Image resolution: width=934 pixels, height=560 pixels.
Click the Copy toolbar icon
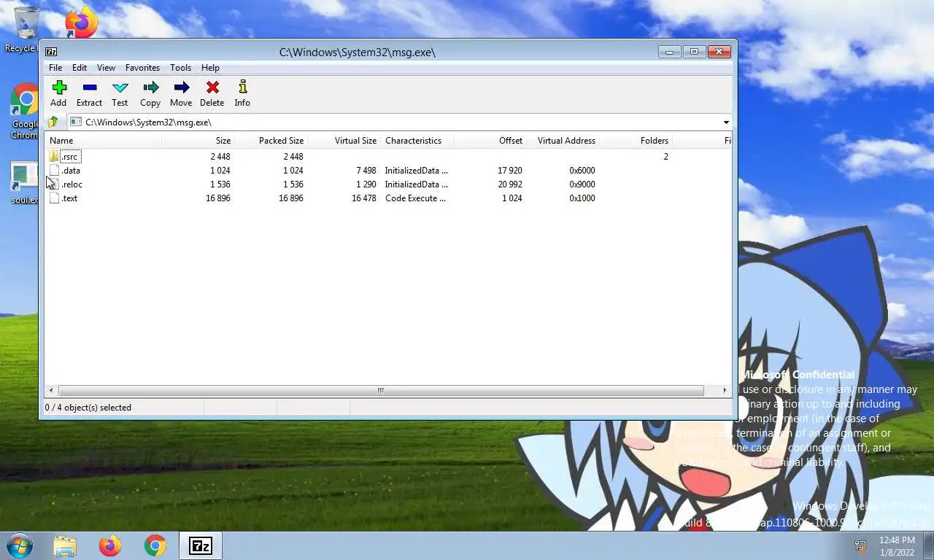[151, 87]
